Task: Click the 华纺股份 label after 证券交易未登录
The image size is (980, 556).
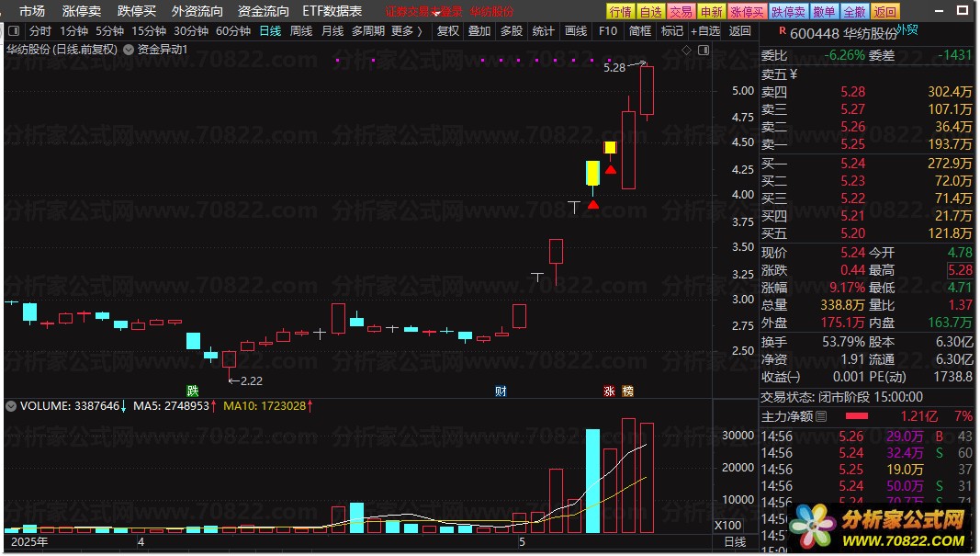Action: click(x=492, y=11)
